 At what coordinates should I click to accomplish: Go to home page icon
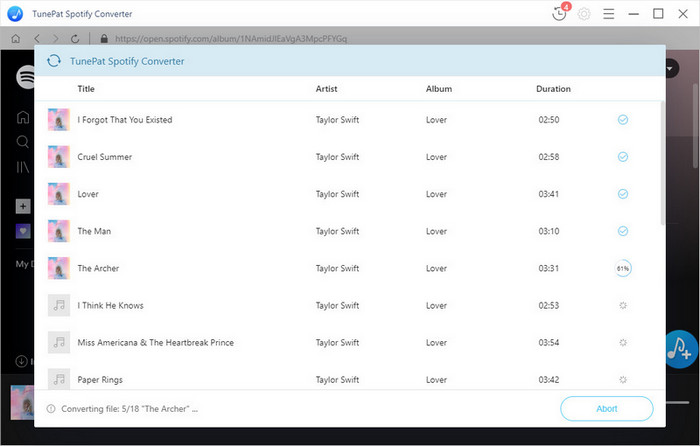click(x=16, y=39)
